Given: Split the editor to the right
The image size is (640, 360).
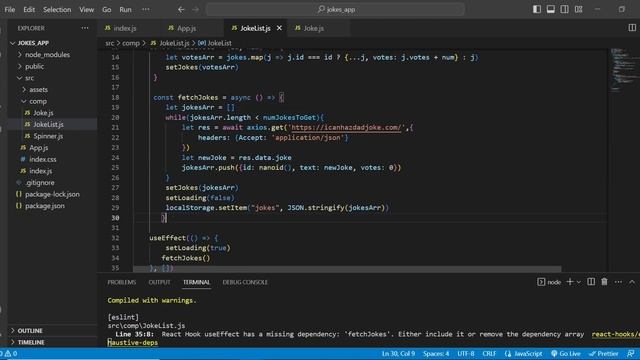Looking at the screenshot, I should click(x=632, y=28).
